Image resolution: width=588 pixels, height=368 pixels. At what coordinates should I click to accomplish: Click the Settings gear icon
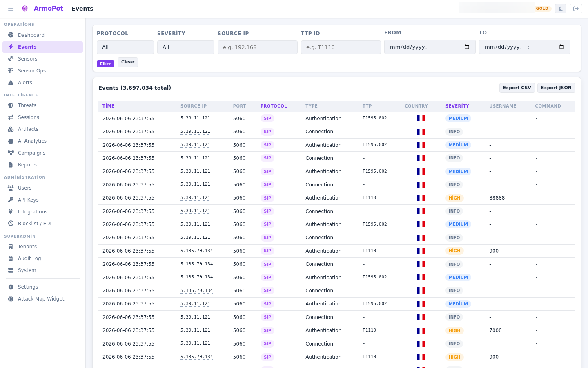(x=11, y=287)
